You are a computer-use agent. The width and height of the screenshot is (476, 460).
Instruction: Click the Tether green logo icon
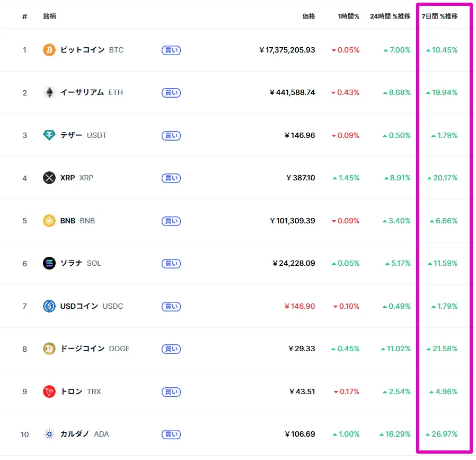pyautogui.click(x=49, y=135)
